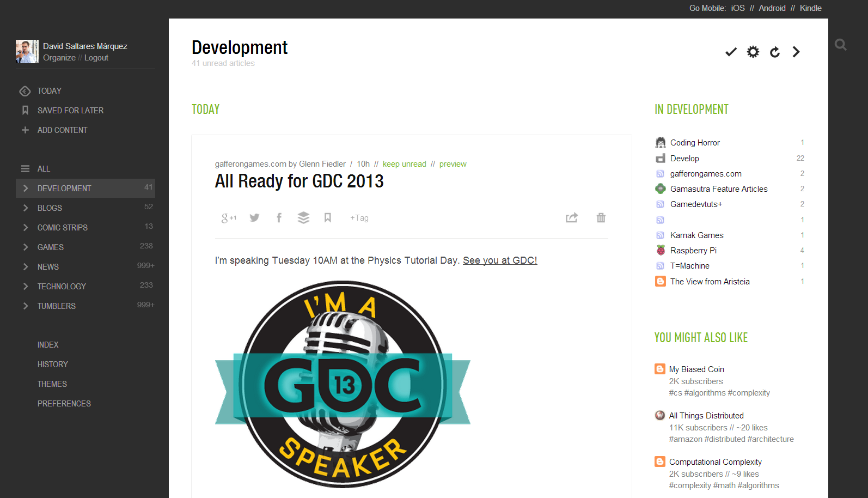Open the History page
Image resolution: width=868 pixels, height=498 pixels.
53,365
